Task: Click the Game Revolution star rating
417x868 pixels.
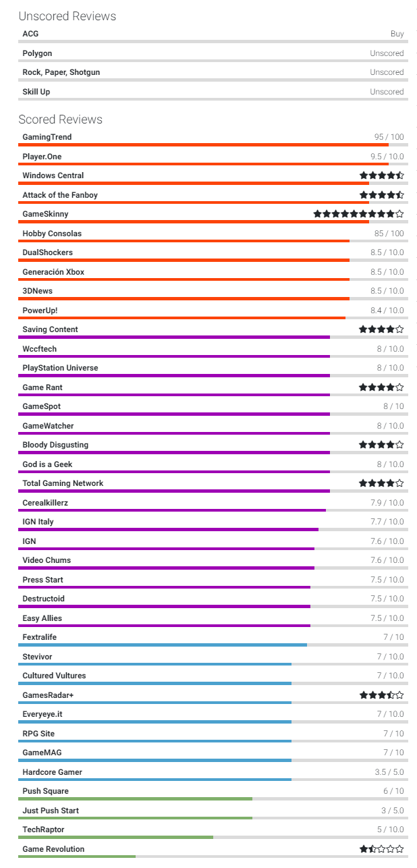Action: point(381,849)
